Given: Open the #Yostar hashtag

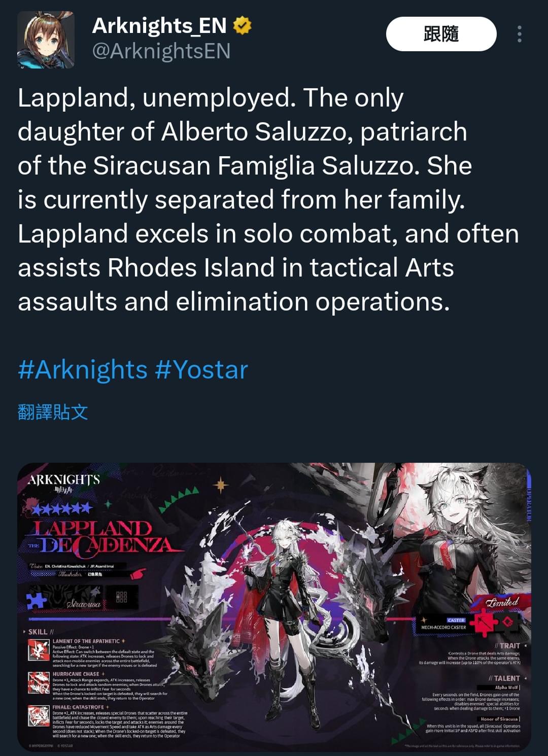Looking at the screenshot, I should [x=201, y=369].
